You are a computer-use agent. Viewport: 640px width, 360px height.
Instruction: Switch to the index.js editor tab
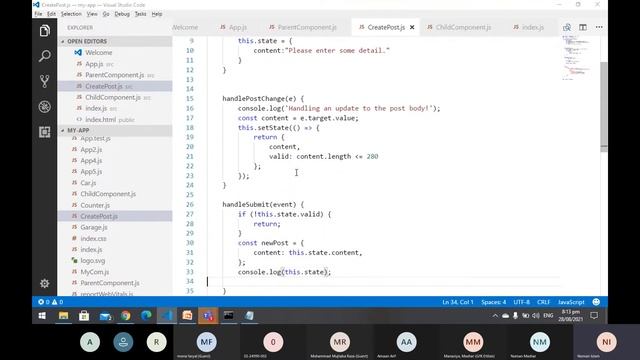[529, 27]
